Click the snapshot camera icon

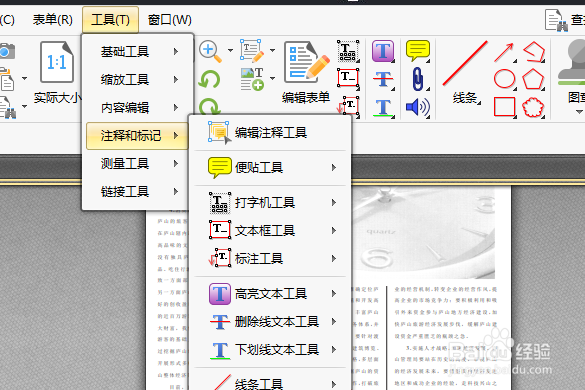coord(7,51)
